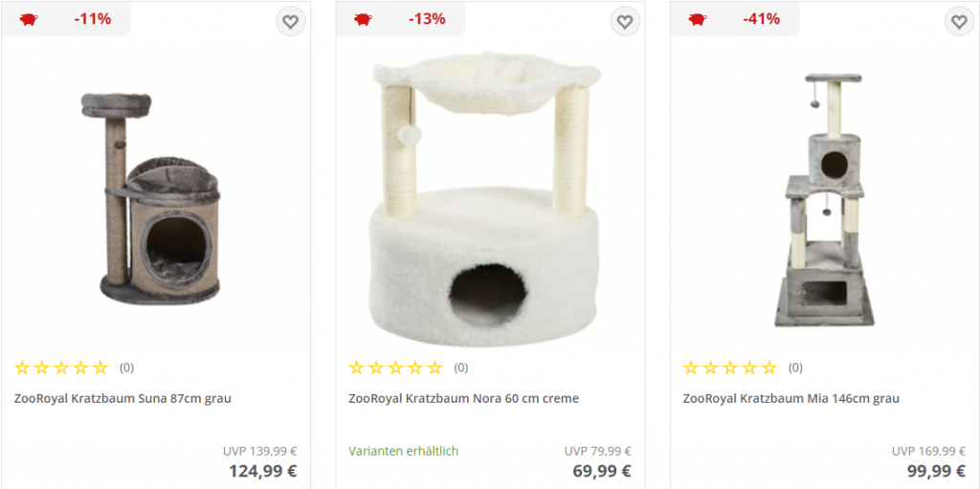Click the -41% discount badge

point(761,19)
